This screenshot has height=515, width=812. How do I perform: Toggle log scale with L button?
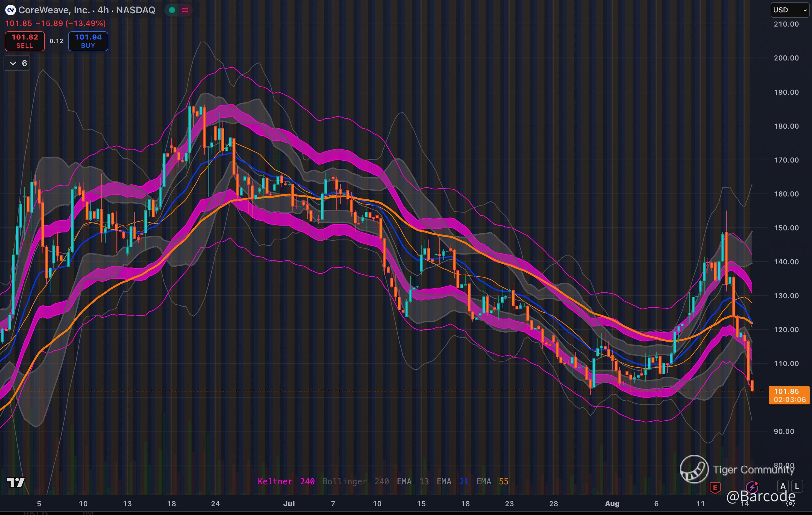pos(797,486)
